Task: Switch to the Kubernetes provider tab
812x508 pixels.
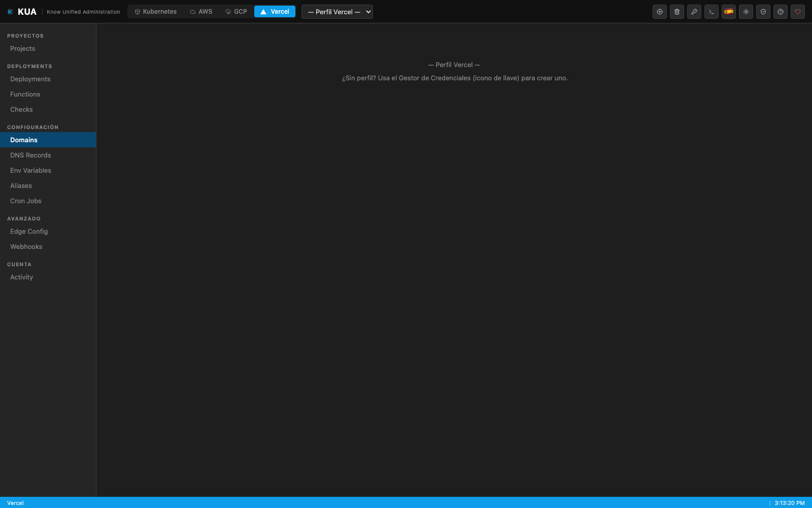Action: [155, 12]
